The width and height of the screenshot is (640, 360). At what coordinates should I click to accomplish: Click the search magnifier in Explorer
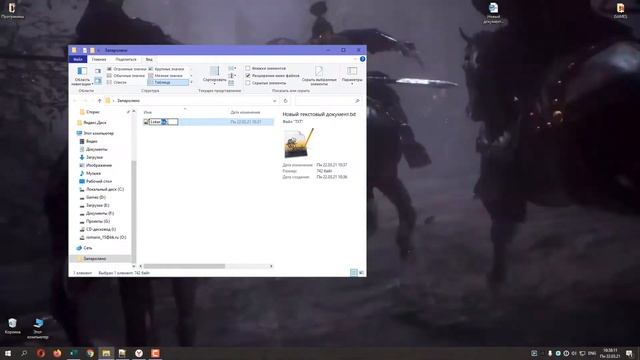pos(357,101)
